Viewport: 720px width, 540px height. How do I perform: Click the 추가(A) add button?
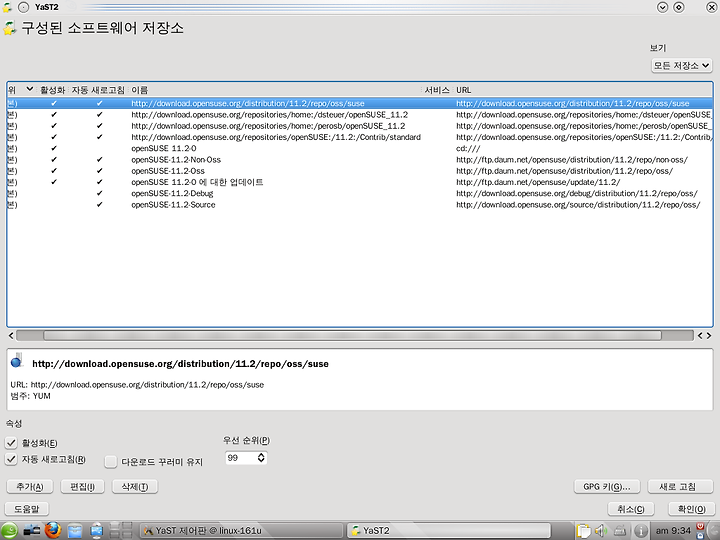click(x=30, y=487)
